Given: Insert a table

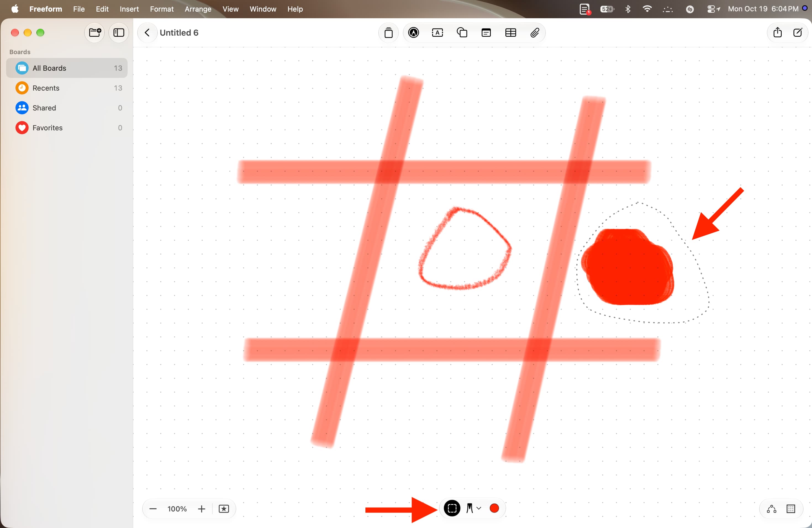Looking at the screenshot, I should pyautogui.click(x=510, y=33).
